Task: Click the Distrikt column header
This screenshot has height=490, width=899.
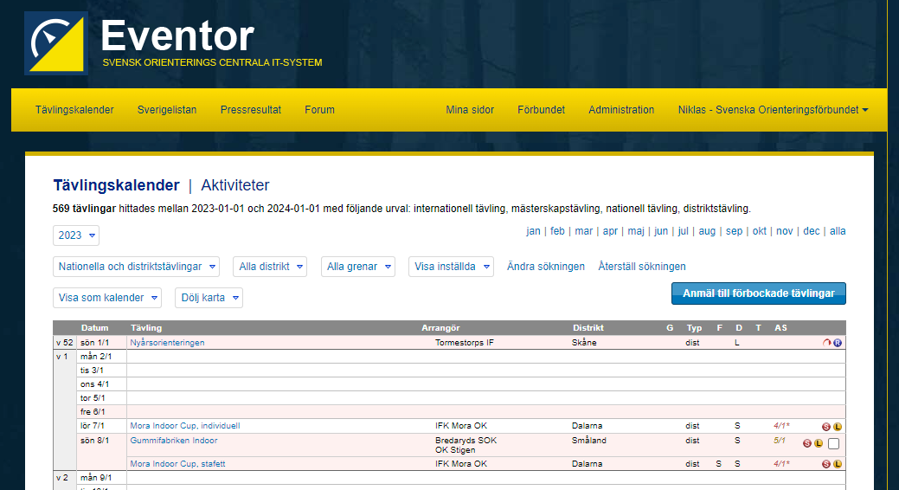Action: point(588,328)
